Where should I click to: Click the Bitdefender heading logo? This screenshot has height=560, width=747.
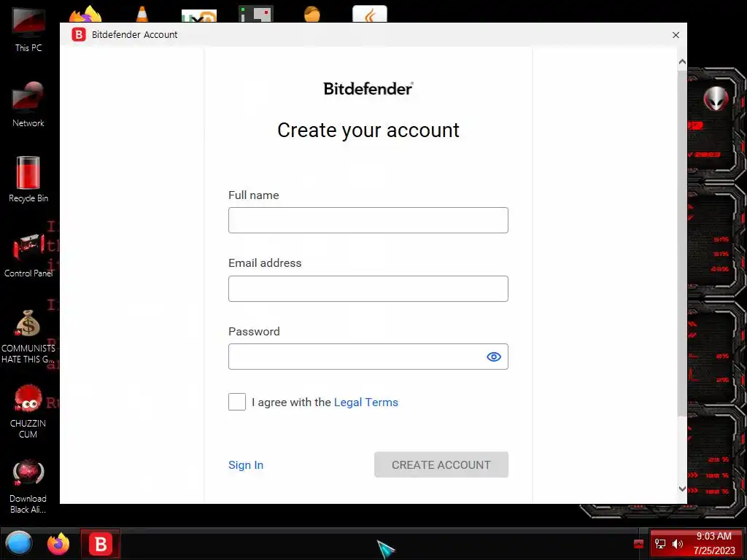coord(368,88)
